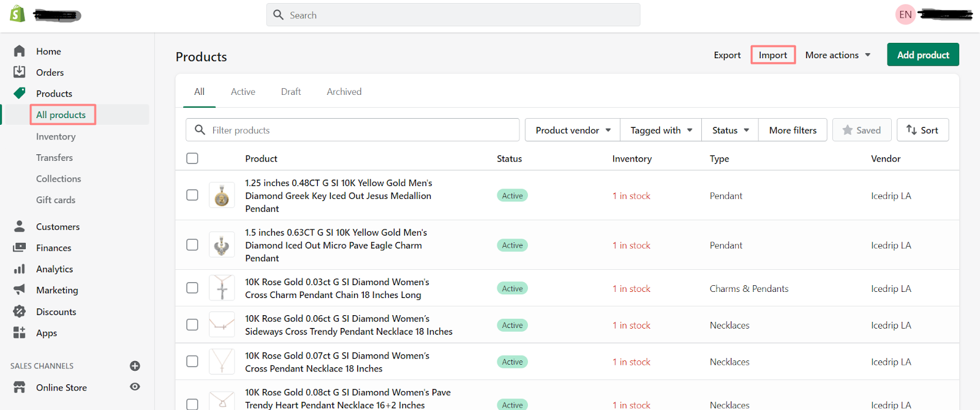Focus the Filter products field
This screenshot has width=980, height=410.
pos(361,130)
